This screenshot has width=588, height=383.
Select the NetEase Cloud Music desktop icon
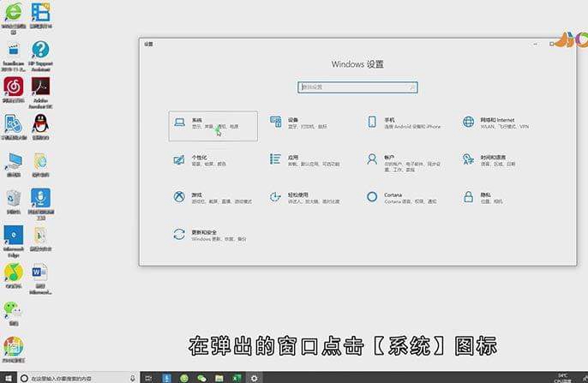[x=14, y=90]
